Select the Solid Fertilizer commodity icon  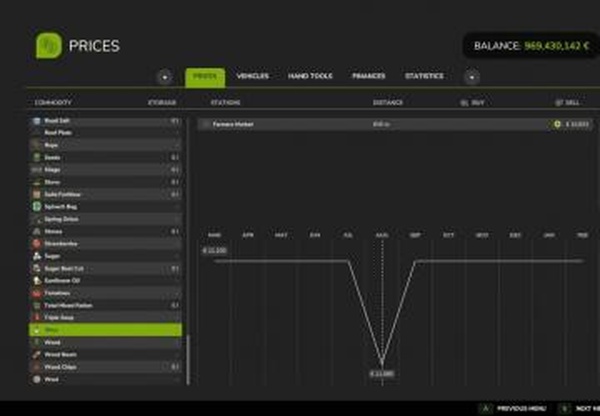point(37,194)
